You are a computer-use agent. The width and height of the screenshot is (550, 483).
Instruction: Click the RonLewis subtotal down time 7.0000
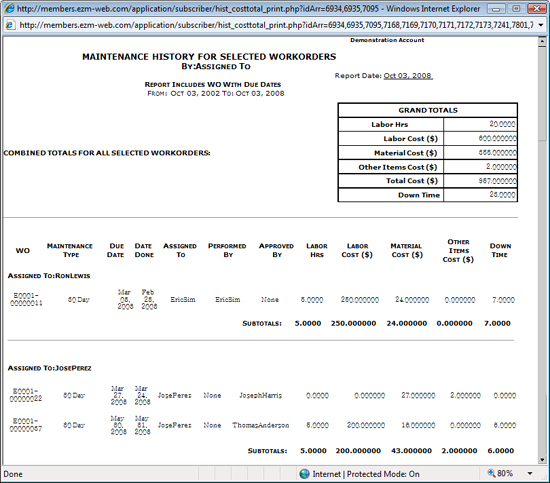point(497,323)
